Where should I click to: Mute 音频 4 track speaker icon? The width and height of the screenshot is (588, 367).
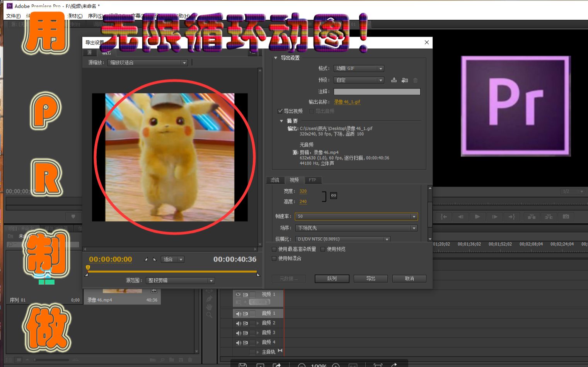238,342
